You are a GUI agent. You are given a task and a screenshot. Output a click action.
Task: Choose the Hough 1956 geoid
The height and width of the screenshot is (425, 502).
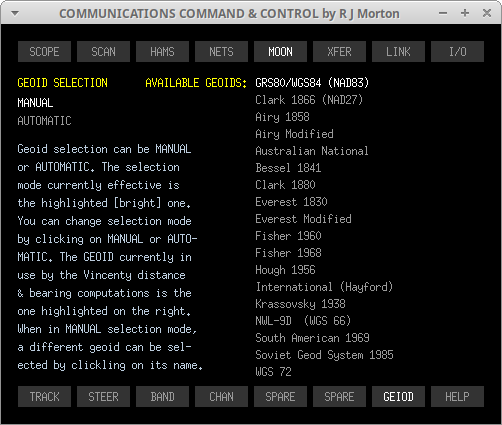(x=285, y=270)
